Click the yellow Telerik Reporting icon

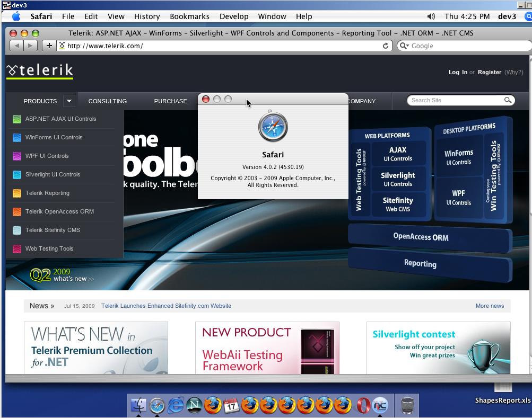17,193
